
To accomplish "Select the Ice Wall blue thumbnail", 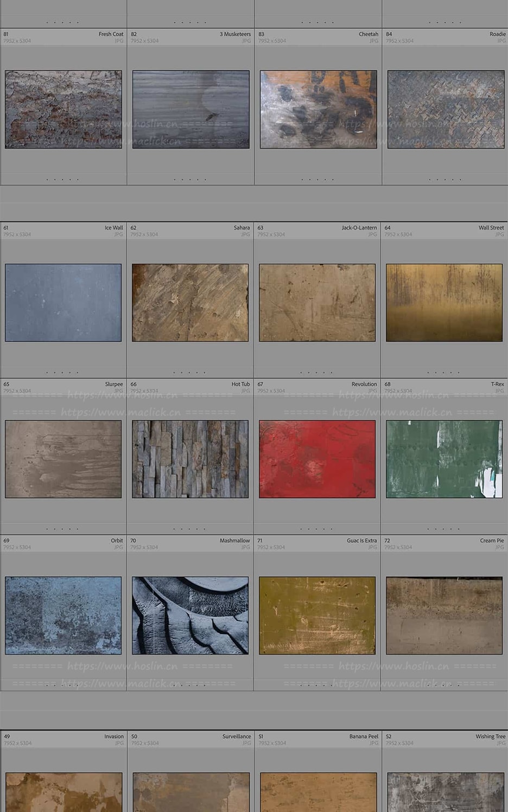I will (x=63, y=303).
